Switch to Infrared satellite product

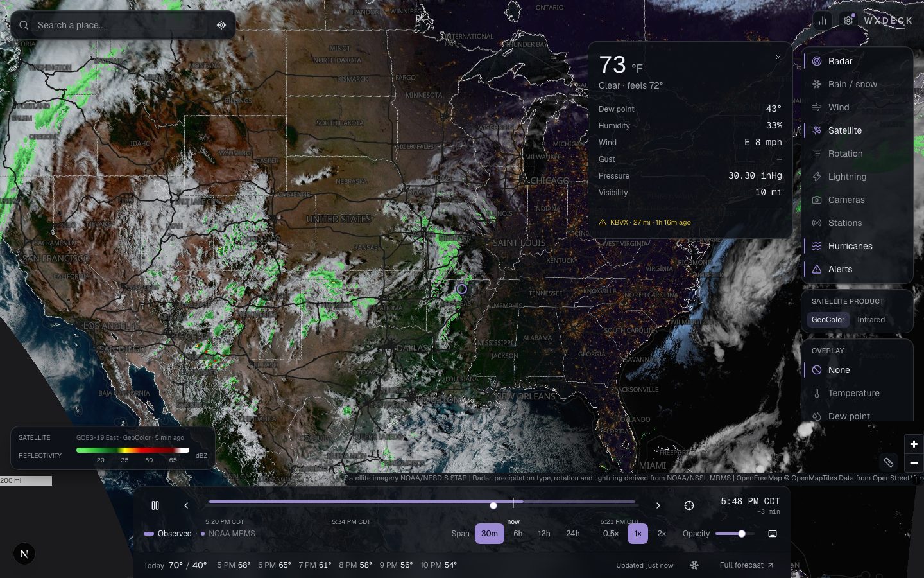coord(871,320)
